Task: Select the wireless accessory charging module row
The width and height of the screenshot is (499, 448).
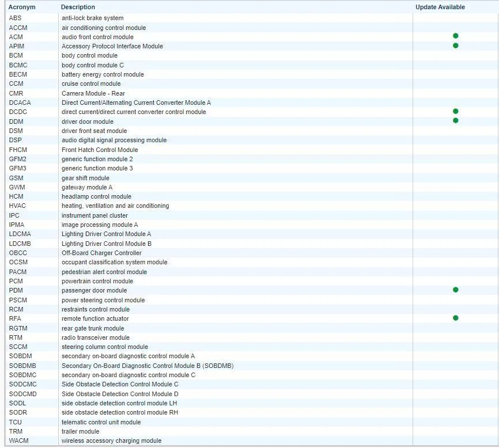Action: [x=111, y=441]
